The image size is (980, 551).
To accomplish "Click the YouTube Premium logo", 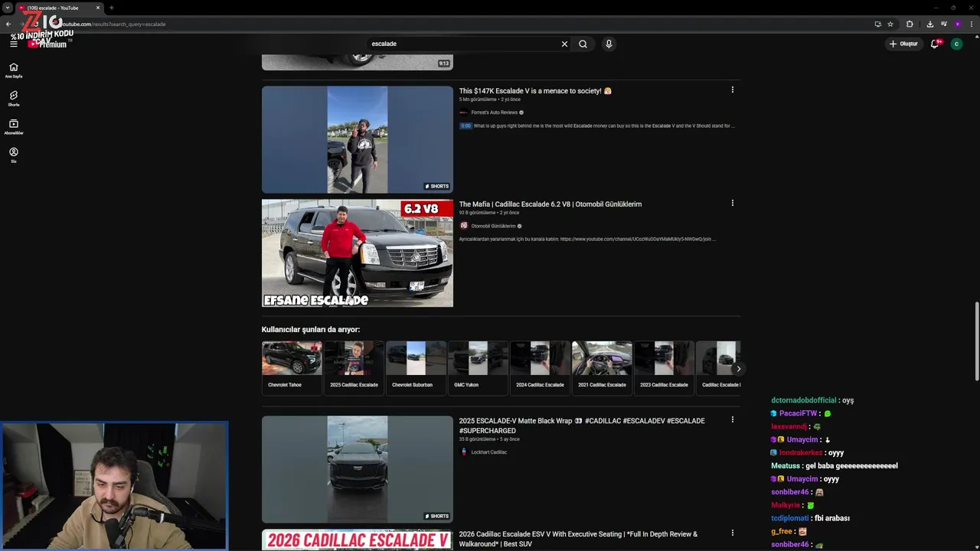I will [47, 44].
